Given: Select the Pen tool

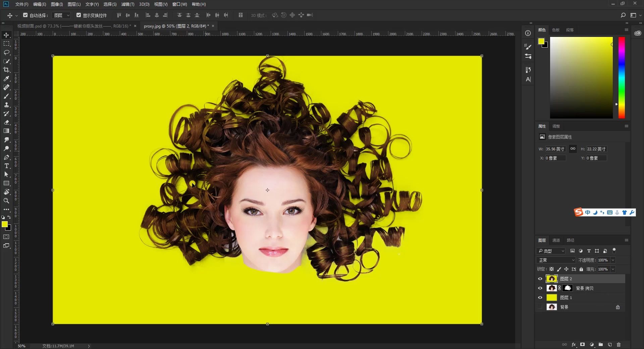Looking at the screenshot, I should pos(6,157).
